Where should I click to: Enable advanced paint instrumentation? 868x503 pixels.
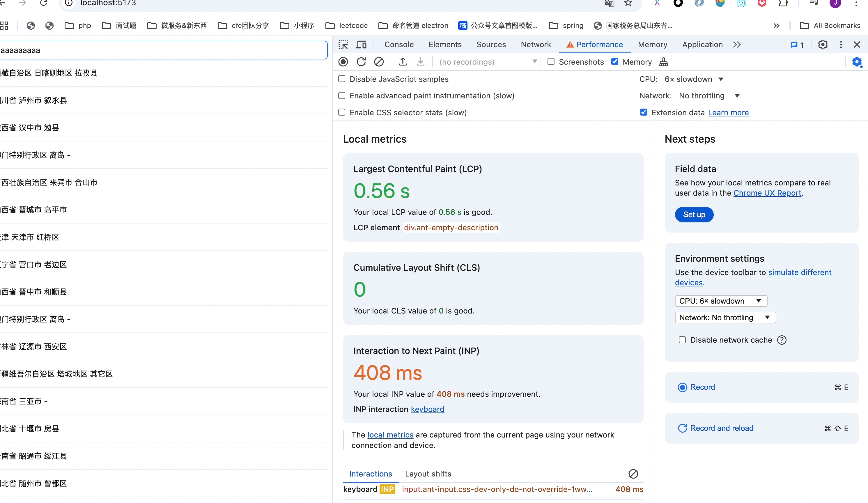click(x=341, y=95)
